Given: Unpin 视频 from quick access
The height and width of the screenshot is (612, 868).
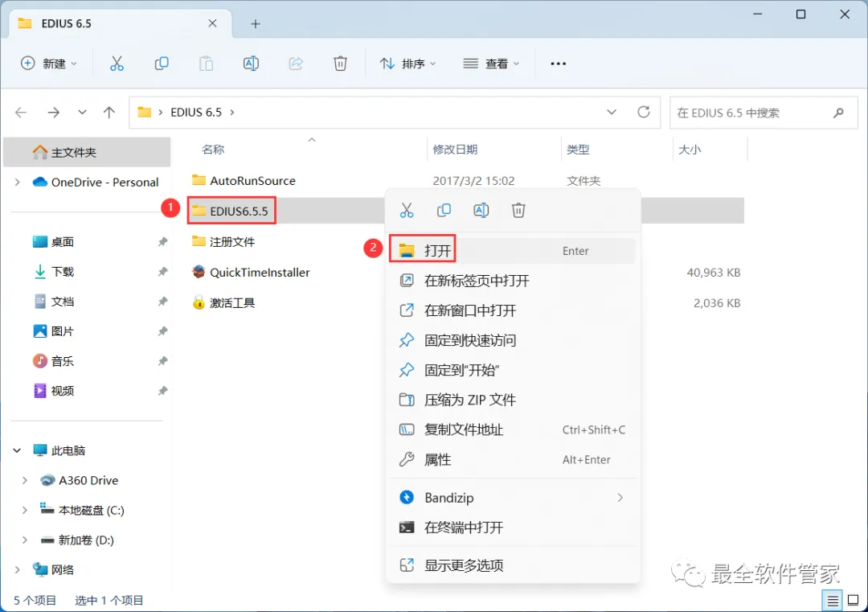Looking at the screenshot, I should coord(162,391).
